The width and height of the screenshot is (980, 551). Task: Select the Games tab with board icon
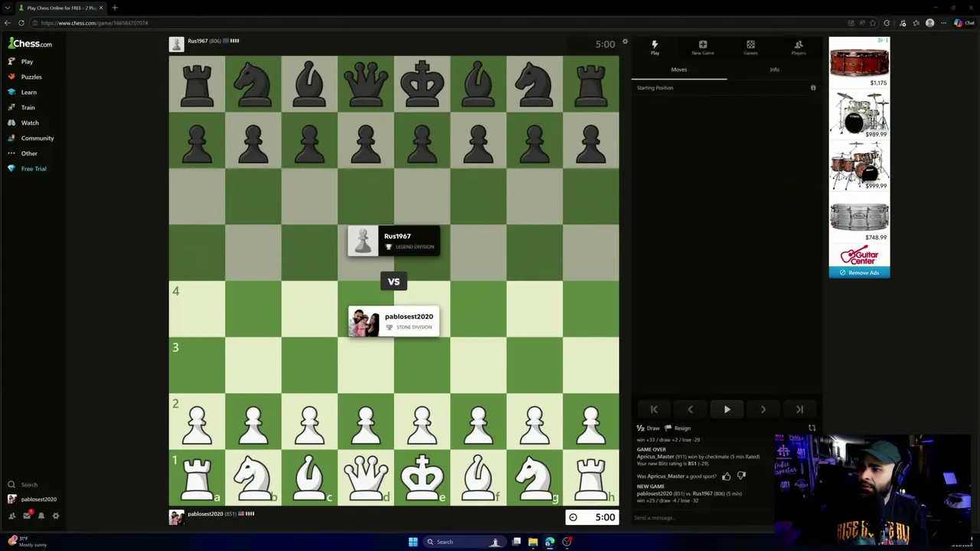coord(750,47)
